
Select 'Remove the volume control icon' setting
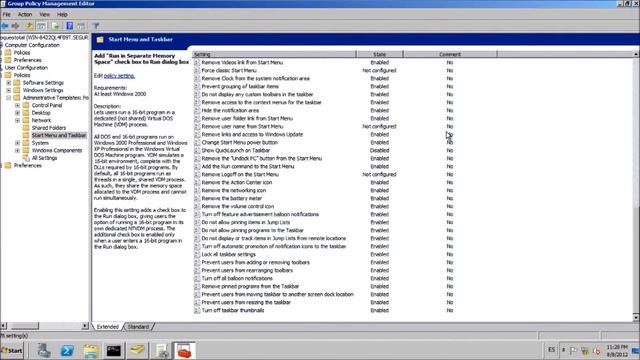(238, 207)
